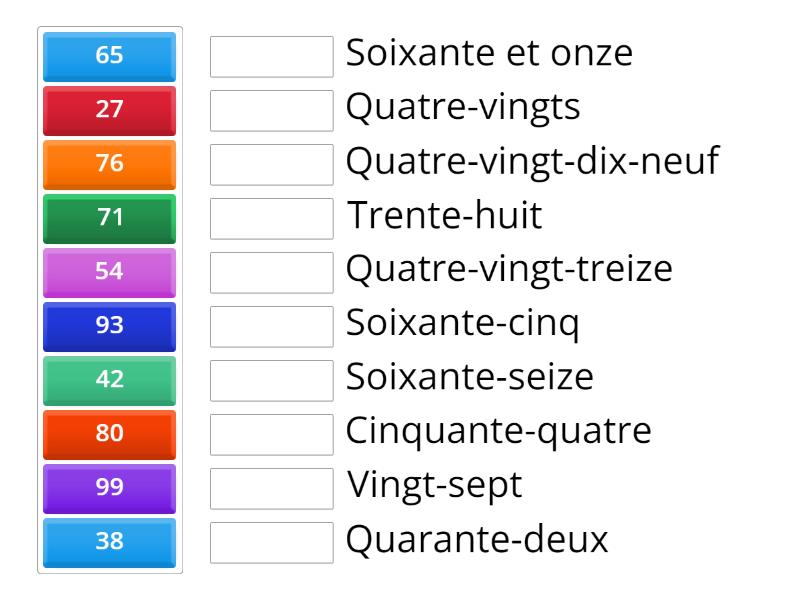Select the bottom tile numbered 38
800x600 pixels.
[x=108, y=543]
